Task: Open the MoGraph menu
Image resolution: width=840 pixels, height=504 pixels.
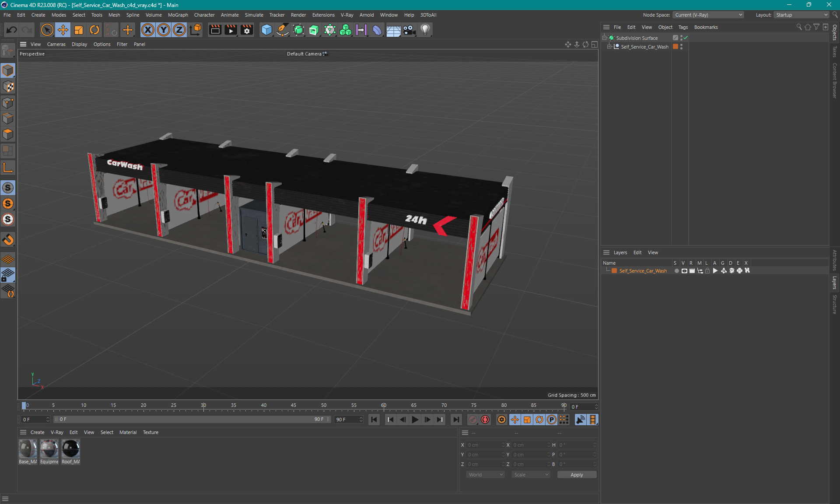Action: tap(178, 15)
